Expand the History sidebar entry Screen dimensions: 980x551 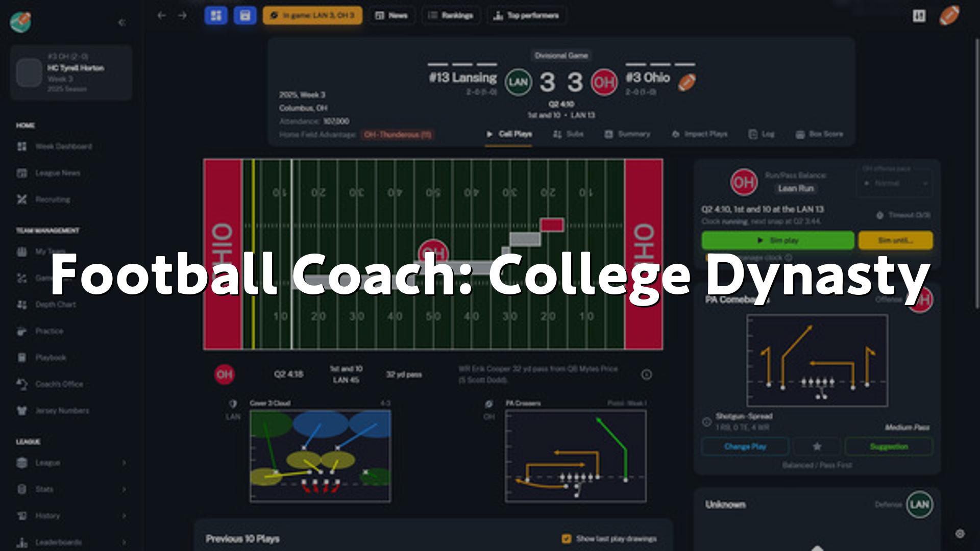click(71, 516)
